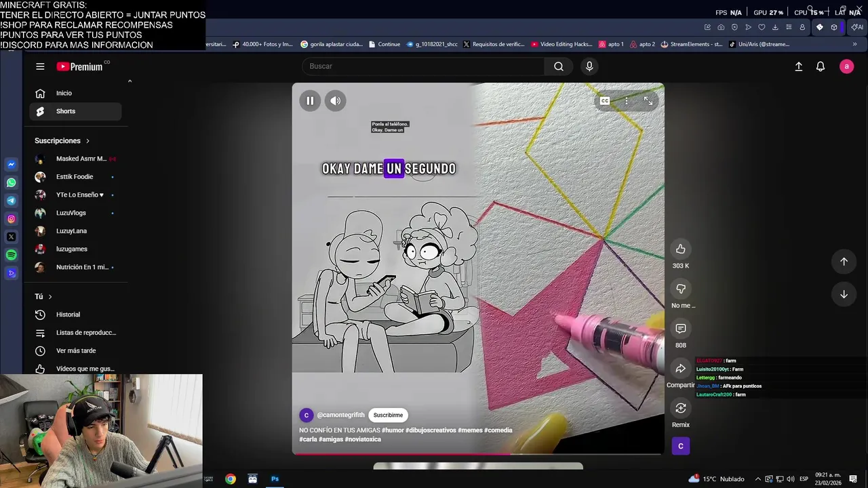Show hidden tray icons chevron
The width and height of the screenshot is (868, 488).
tap(758, 479)
